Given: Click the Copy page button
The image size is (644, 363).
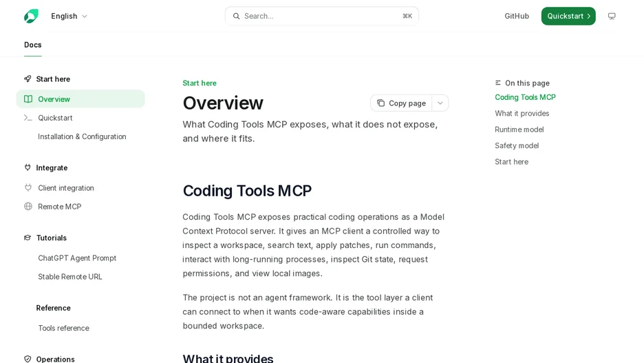Looking at the screenshot, I should (401, 103).
